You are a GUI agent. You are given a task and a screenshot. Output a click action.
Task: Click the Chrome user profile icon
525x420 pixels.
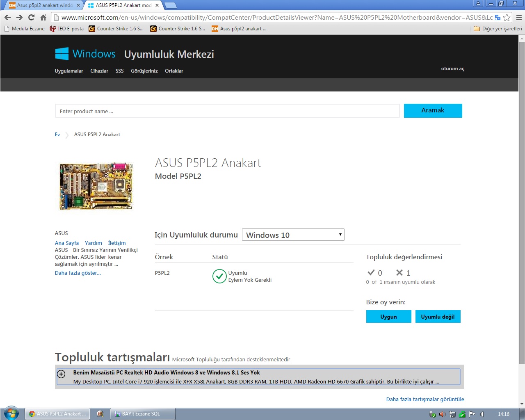click(x=478, y=3)
